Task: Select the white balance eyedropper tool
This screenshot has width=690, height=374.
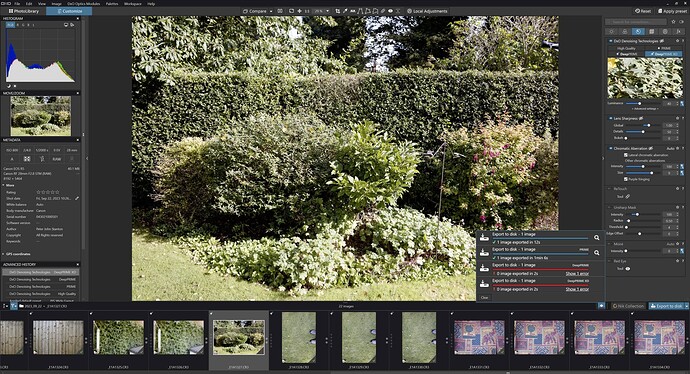Action: pos(345,11)
